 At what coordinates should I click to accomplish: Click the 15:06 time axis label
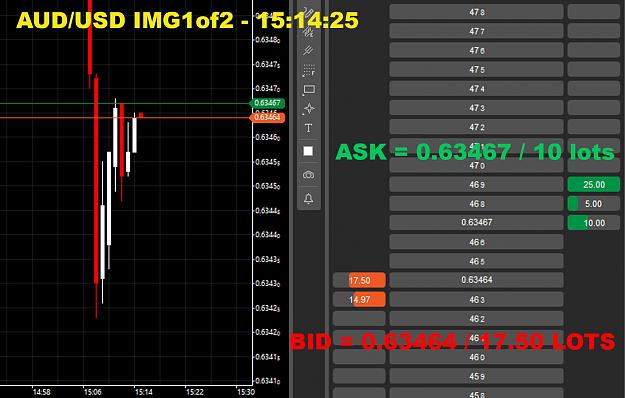(92, 392)
